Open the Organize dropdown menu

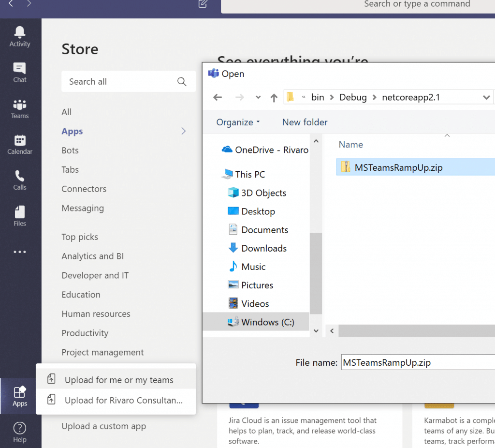[x=238, y=122]
